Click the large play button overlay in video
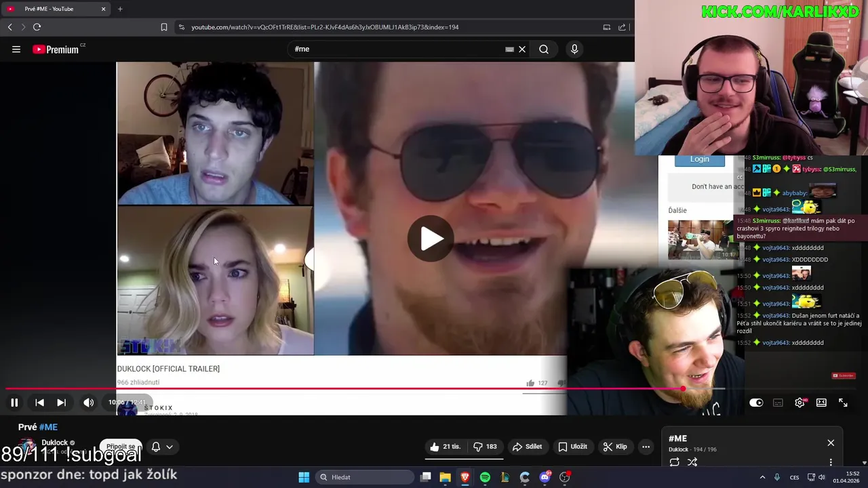The image size is (868, 488). pyautogui.click(x=431, y=238)
